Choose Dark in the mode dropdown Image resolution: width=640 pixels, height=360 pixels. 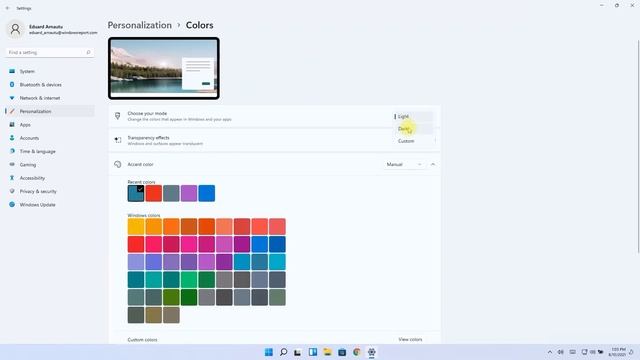[413, 129]
